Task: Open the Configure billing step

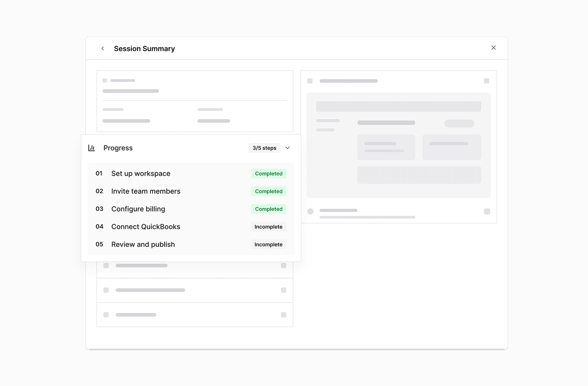Action: click(x=191, y=209)
